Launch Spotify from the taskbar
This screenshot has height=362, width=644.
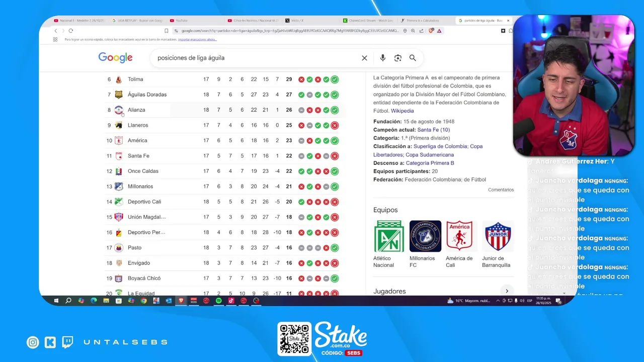pos(219,301)
